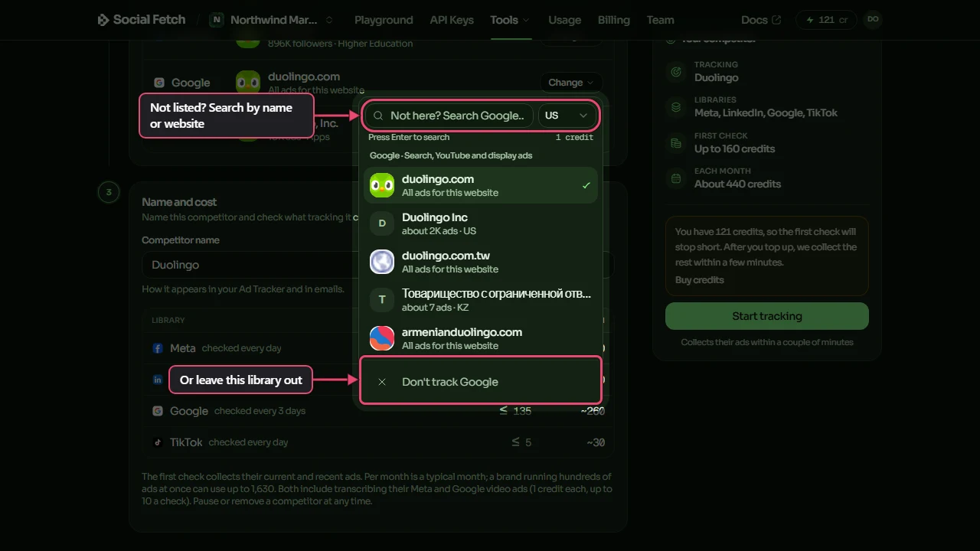980x551 pixels.
Task: Open the Billing page
Action: pyautogui.click(x=613, y=20)
